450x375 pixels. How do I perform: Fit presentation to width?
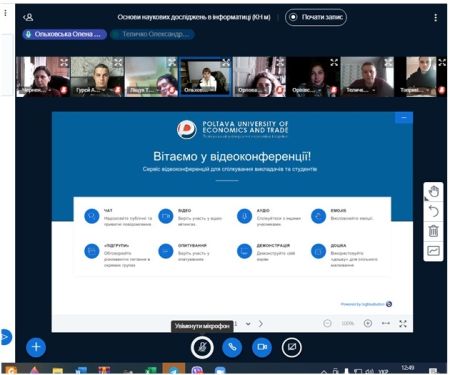[x=386, y=323]
